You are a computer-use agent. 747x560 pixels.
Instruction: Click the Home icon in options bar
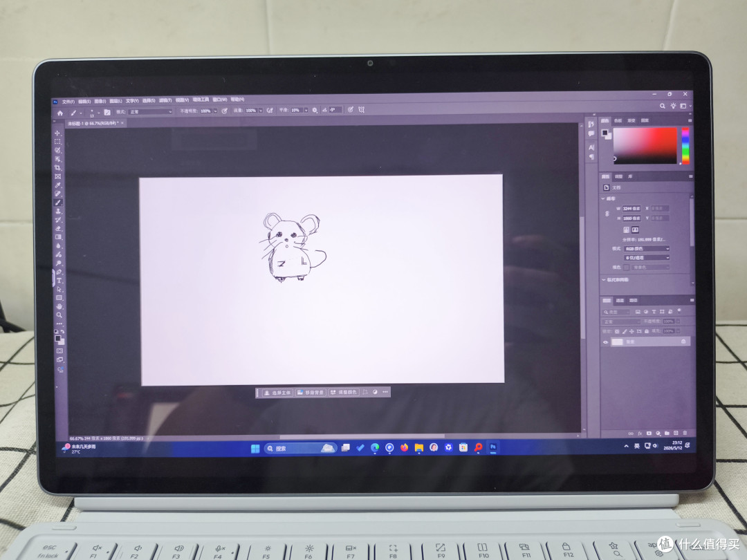(x=60, y=113)
